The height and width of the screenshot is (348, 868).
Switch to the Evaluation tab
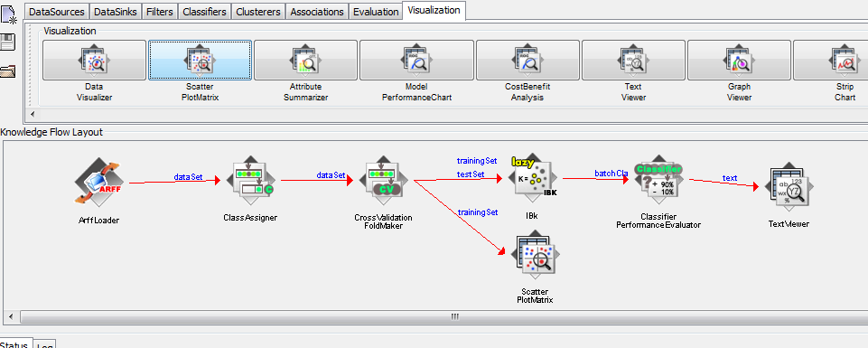click(376, 12)
